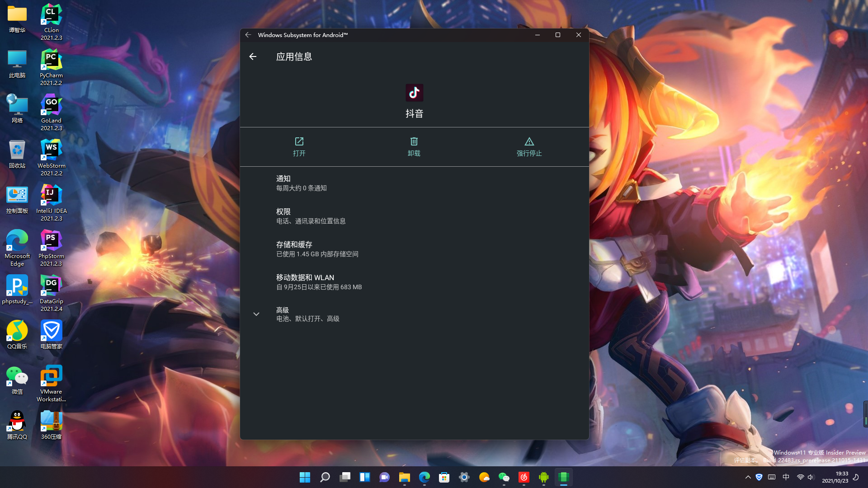
Task: Open the 通知 settings entry
Action: [x=302, y=183]
